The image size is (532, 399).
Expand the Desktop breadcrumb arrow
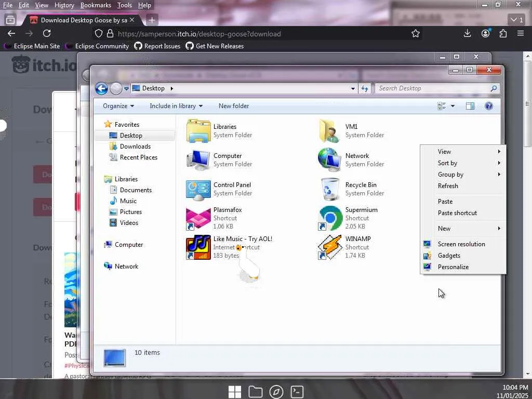(x=171, y=88)
